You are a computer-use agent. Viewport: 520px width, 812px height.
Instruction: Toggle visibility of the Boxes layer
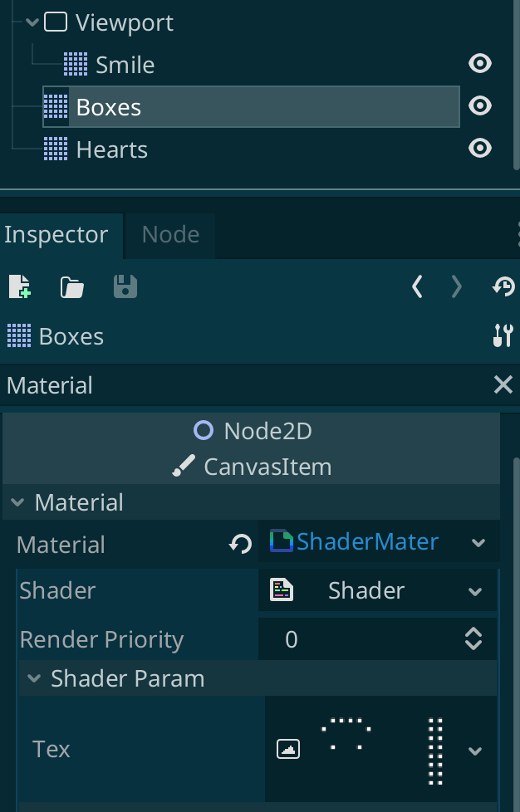tap(479, 105)
